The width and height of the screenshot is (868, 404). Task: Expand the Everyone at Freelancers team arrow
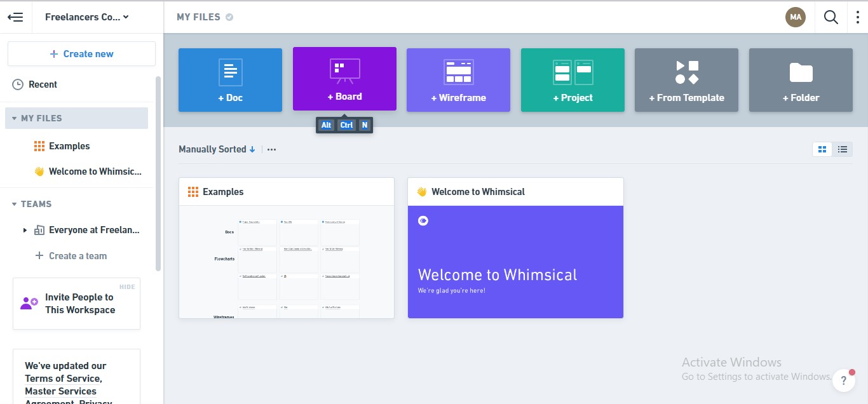pos(25,230)
